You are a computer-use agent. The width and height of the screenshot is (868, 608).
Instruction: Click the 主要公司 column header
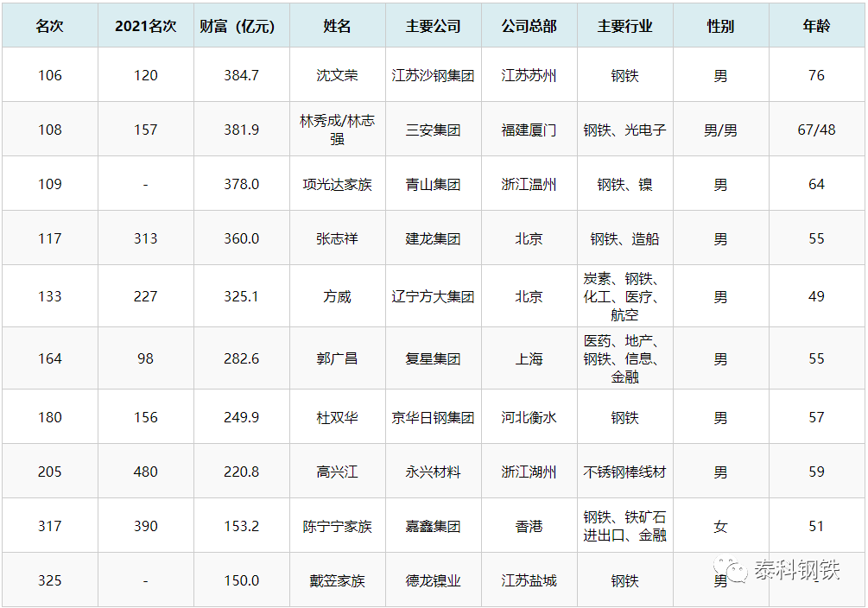point(433,26)
